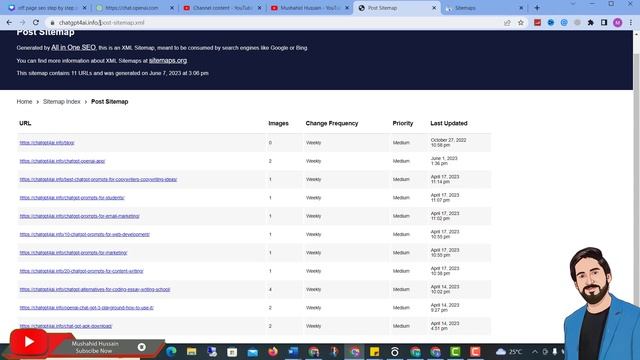Open a new tab with the plus button
640x360 pixels.
[537, 8]
